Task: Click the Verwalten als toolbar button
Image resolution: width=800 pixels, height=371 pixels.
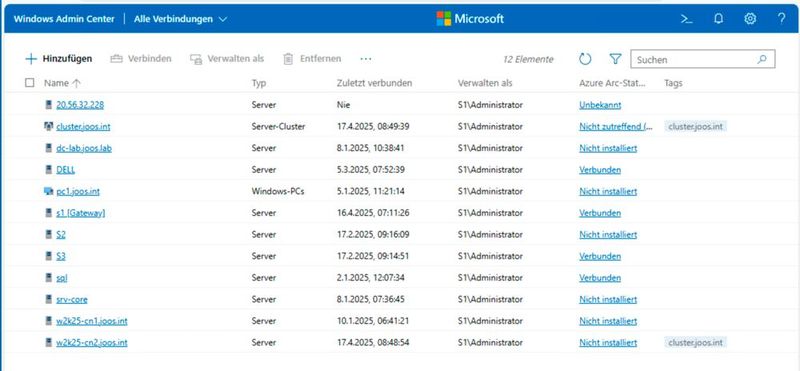Action: pyautogui.click(x=227, y=59)
